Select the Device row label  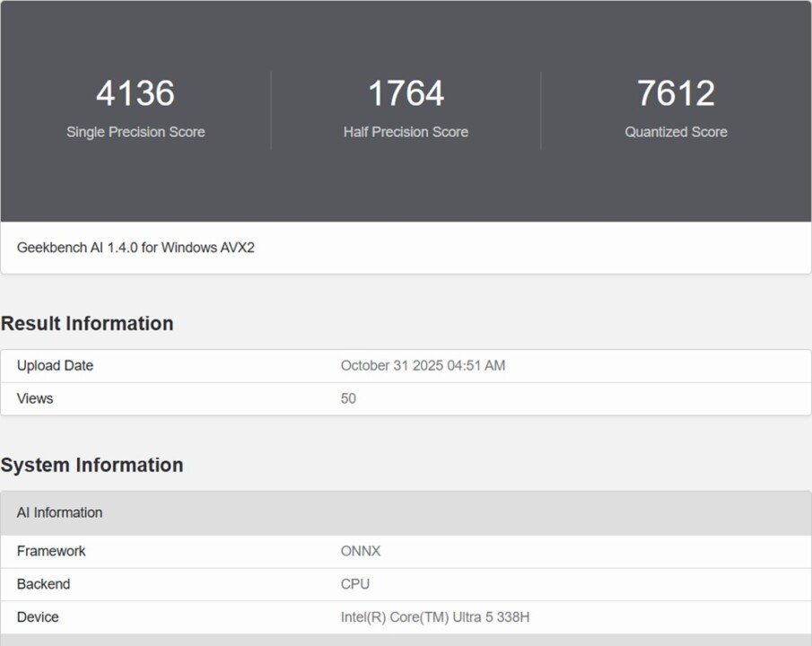38,617
